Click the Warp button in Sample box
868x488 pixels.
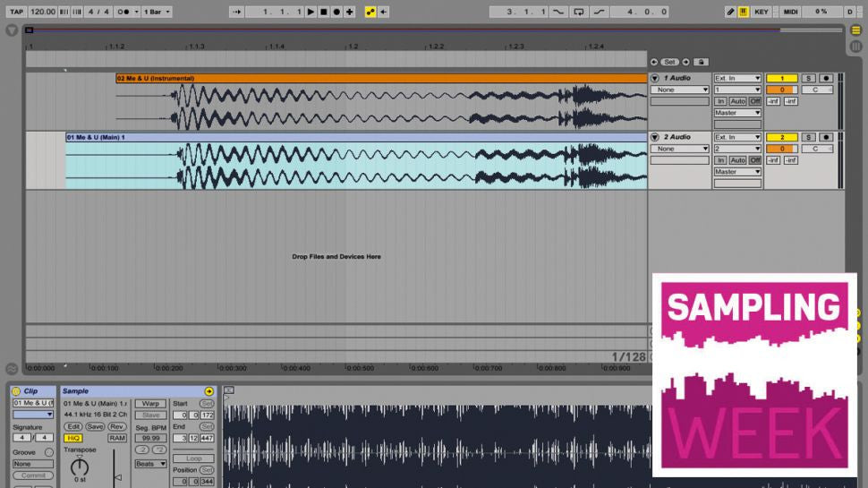coord(150,404)
